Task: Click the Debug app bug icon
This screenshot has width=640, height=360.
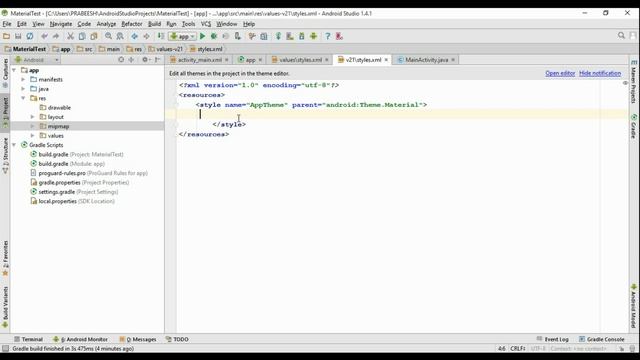Action: tap(213, 36)
